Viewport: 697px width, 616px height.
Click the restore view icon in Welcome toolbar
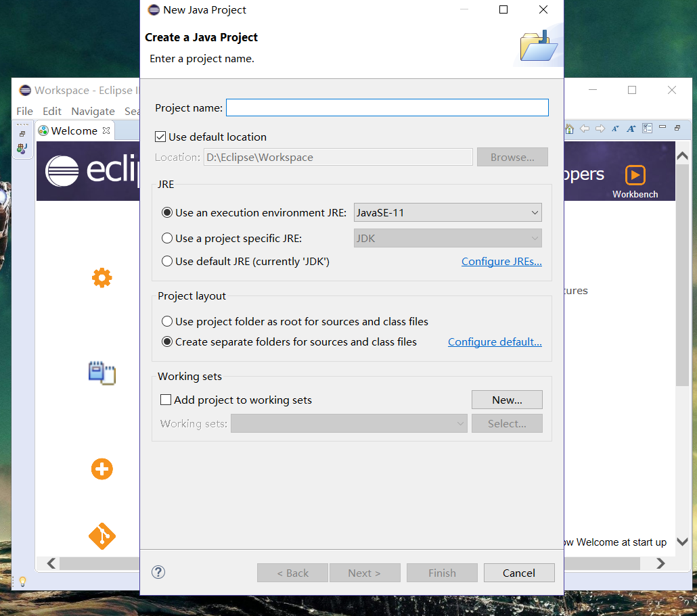(x=677, y=128)
